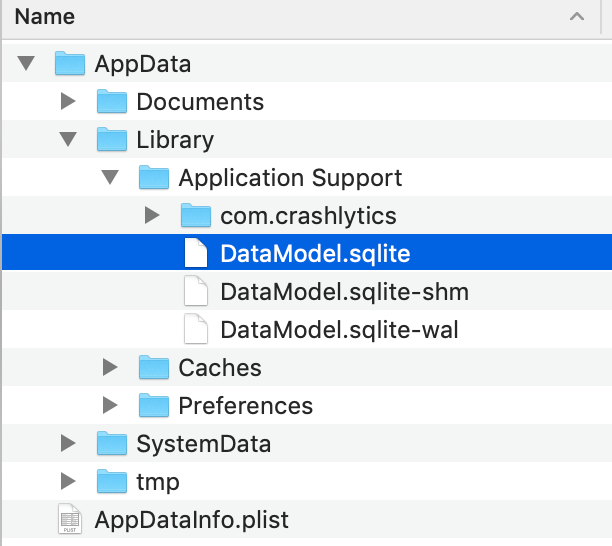Image resolution: width=612 pixels, height=546 pixels.
Task: Expand the Caches folder triangle
Action: pyautogui.click(x=110, y=367)
